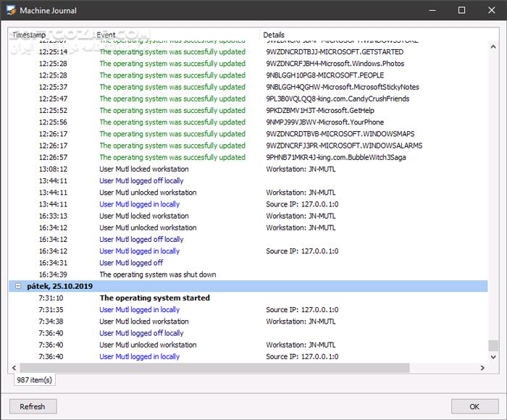This screenshot has width=507, height=420.
Task: Sort by the Timestamp column header
Action: click(29, 35)
